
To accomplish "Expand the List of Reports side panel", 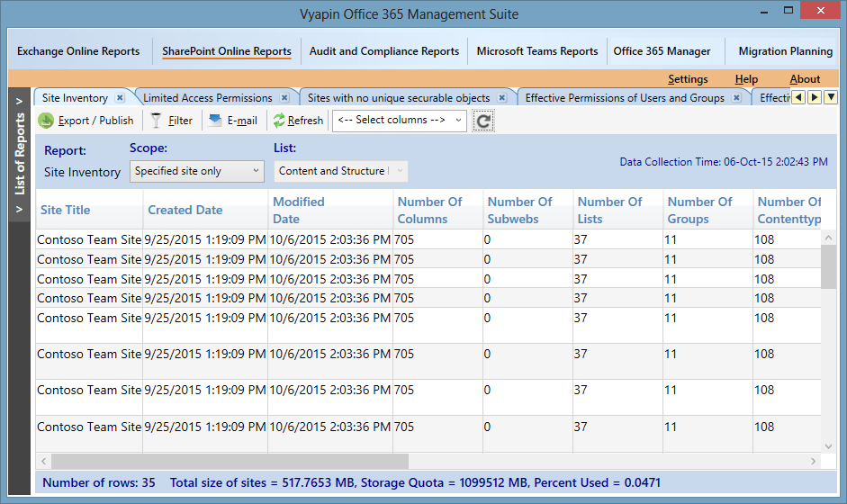I will pyautogui.click(x=20, y=154).
